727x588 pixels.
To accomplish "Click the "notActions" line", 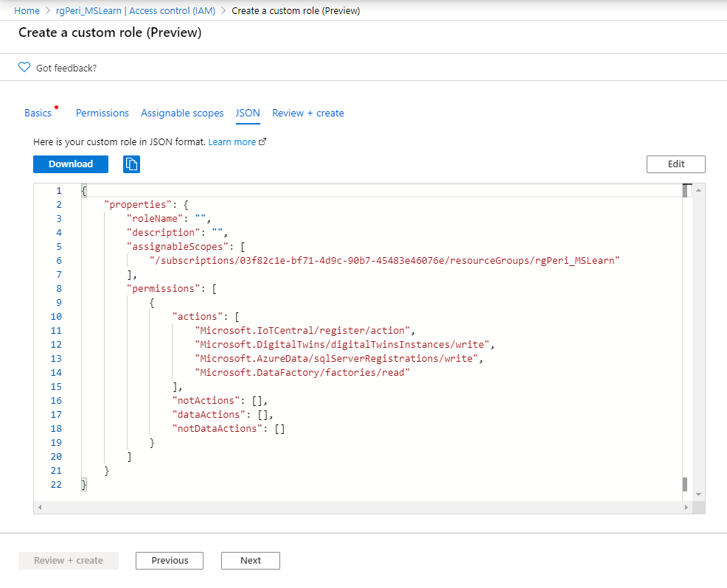I will (220, 400).
